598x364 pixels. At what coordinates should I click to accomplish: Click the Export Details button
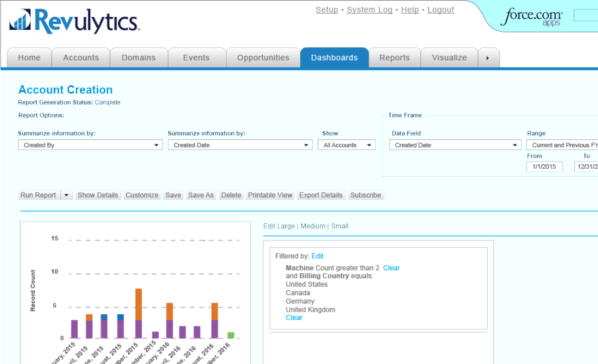point(320,195)
